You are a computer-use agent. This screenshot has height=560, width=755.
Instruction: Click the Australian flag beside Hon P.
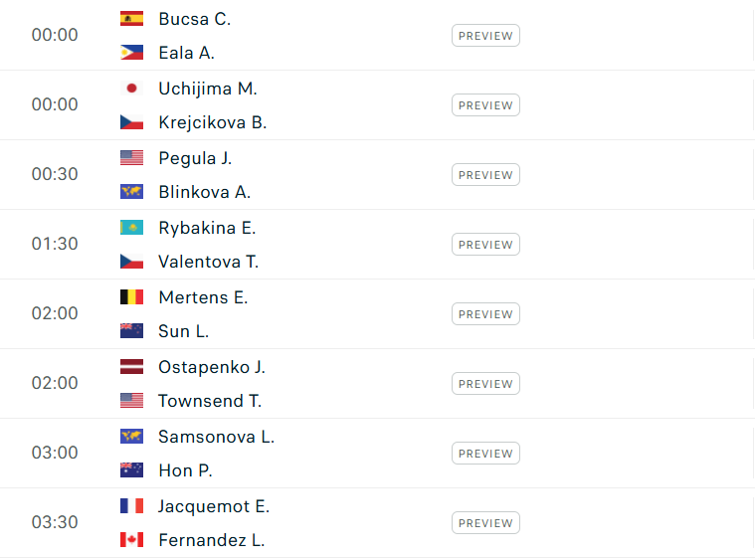coord(131,471)
